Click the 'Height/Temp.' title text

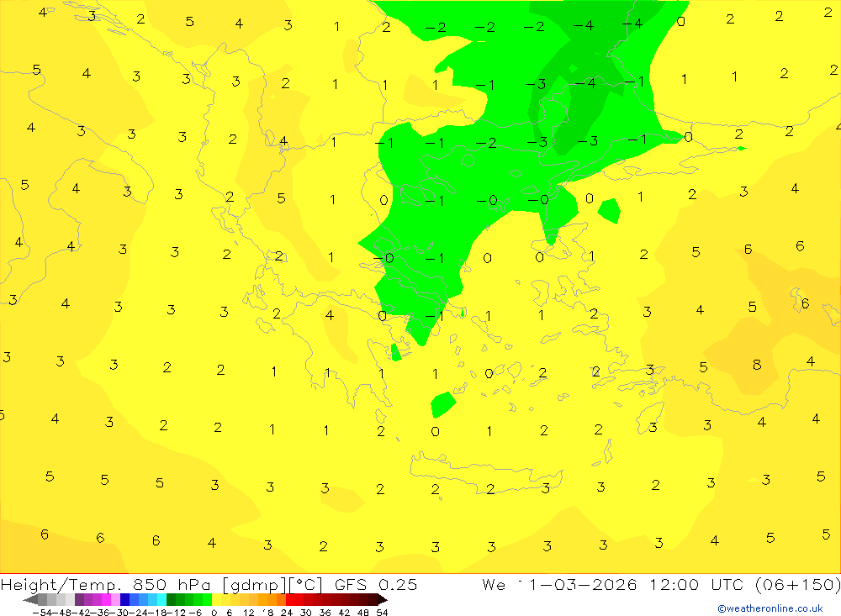pyautogui.click(x=61, y=585)
